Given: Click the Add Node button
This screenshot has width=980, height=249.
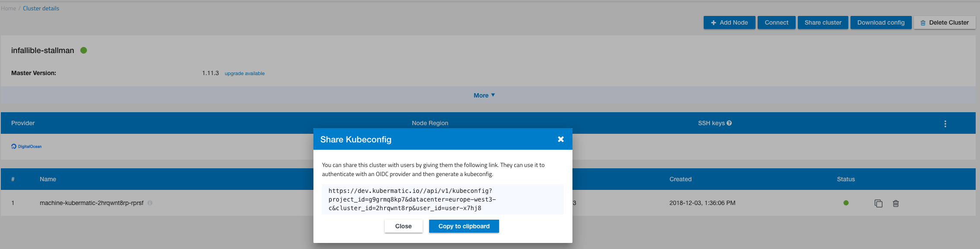Looking at the screenshot, I should point(729,22).
